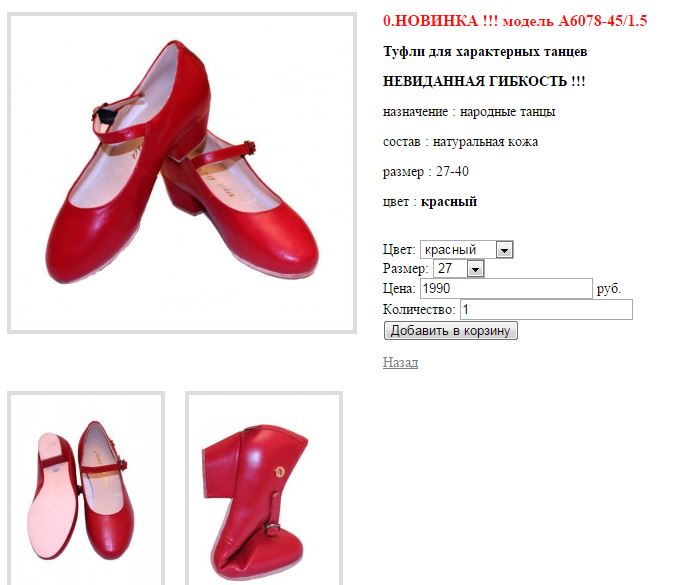The image size is (698, 585).
Task: Open the Размер dropdown showing 27
Action: pyautogui.click(x=459, y=269)
